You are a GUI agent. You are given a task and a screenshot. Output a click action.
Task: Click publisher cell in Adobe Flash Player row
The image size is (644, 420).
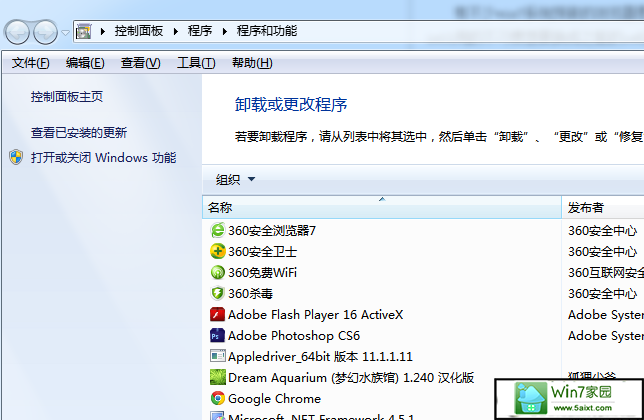606,315
